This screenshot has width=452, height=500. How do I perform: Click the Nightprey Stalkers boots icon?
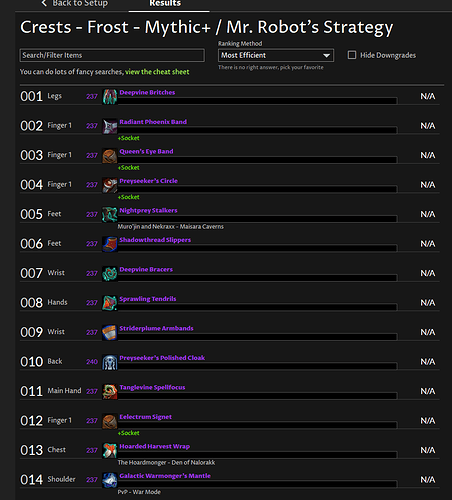click(x=110, y=215)
